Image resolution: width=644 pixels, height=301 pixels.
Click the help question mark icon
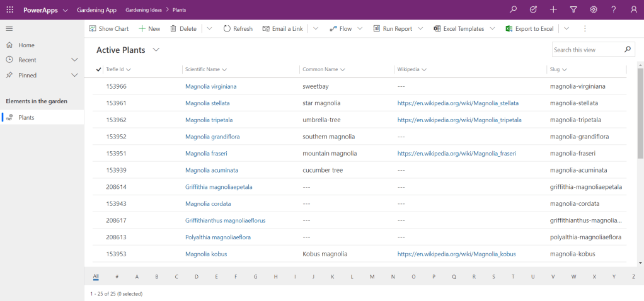click(x=614, y=9)
